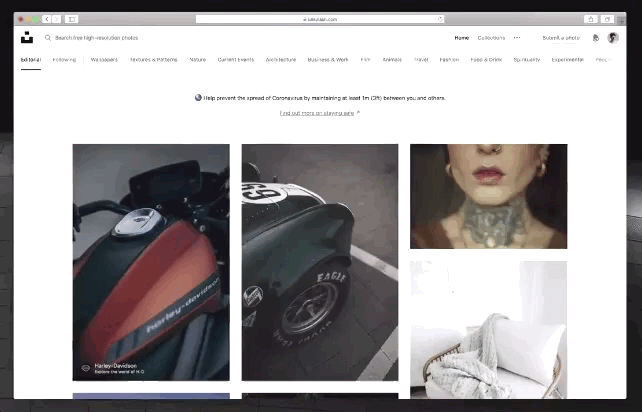Open the three-dots more menu
Image resolution: width=642 pixels, height=412 pixels.
coord(517,38)
